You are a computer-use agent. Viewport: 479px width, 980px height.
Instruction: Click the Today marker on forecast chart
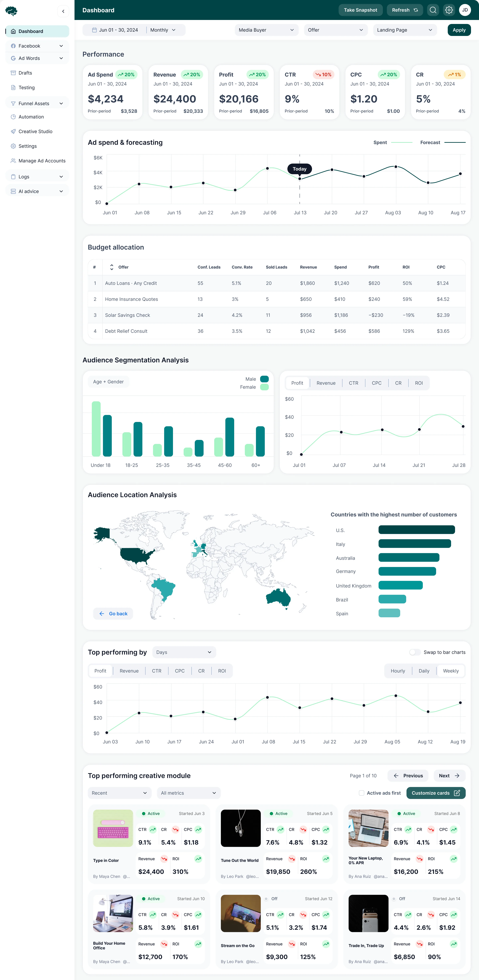pyautogui.click(x=300, y=169)
